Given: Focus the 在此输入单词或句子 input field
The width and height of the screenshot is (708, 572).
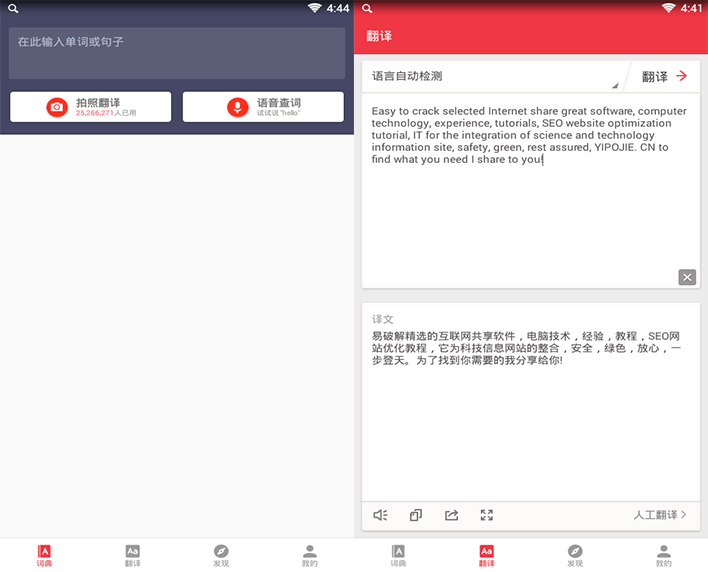Looking at the screenshot, I should tap(176, 53).
